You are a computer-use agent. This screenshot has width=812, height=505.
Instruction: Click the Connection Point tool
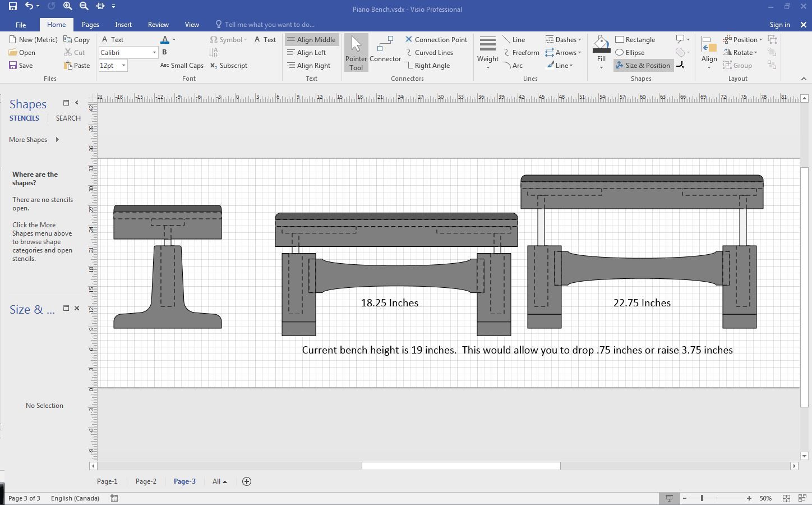(x=436, y=40)
